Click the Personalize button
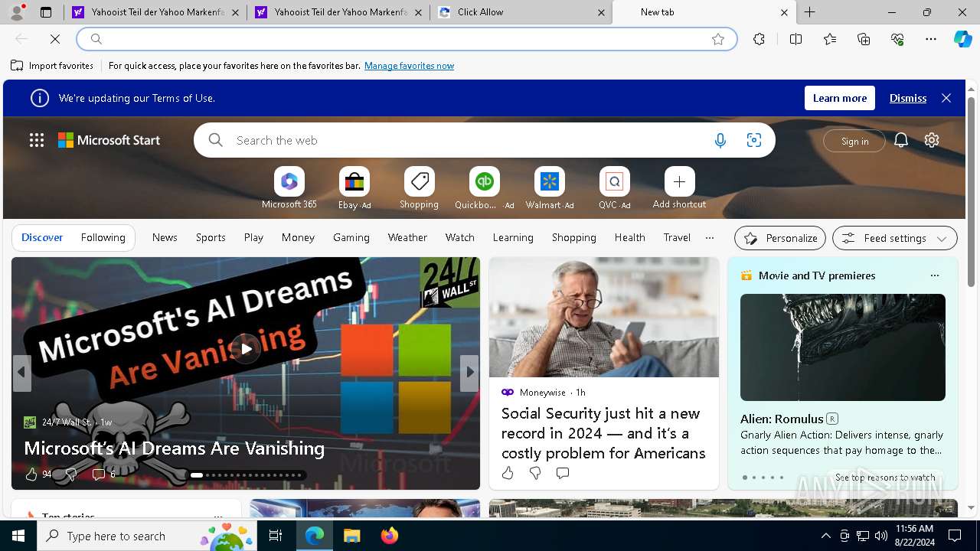 (x=780, y=238)
